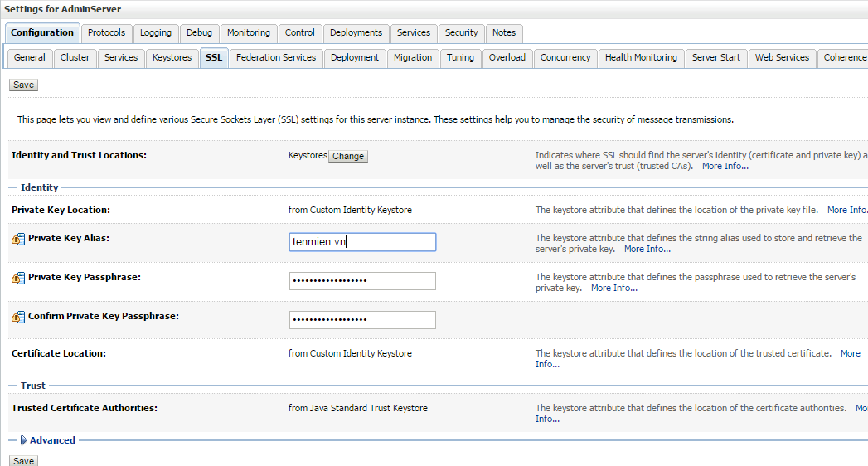Switch to the Monitoring tab
Screen dimensions: 868x466
pyautogui.click(x=249, y=32)
